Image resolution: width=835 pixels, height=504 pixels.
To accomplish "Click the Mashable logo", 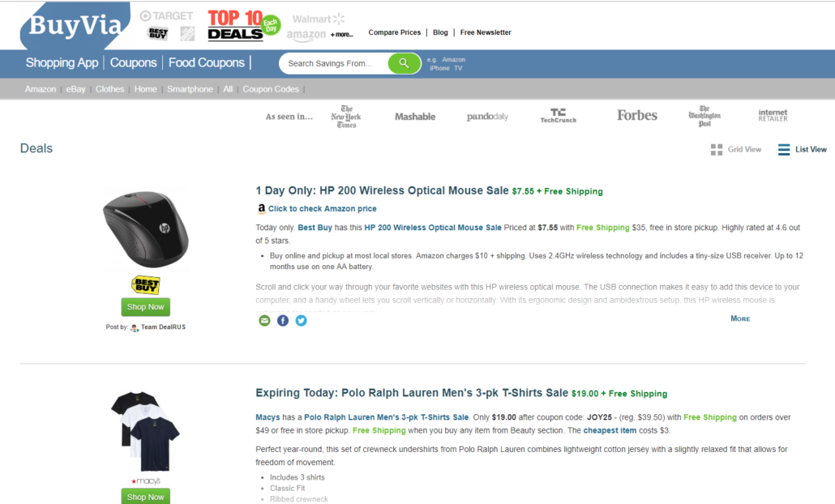I will click(x=415, y=117).
